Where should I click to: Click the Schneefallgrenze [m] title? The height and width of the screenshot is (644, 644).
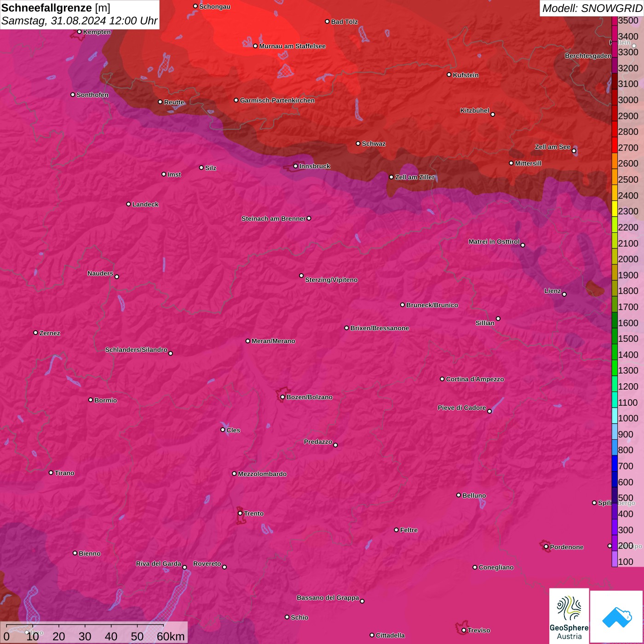[x=56, y=8]
